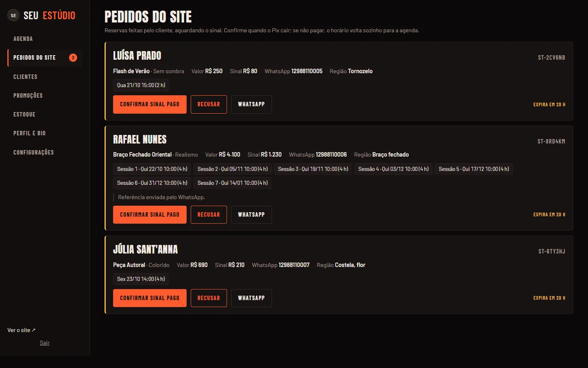Open Perfil e Bio settings

(x=45, y=133)
